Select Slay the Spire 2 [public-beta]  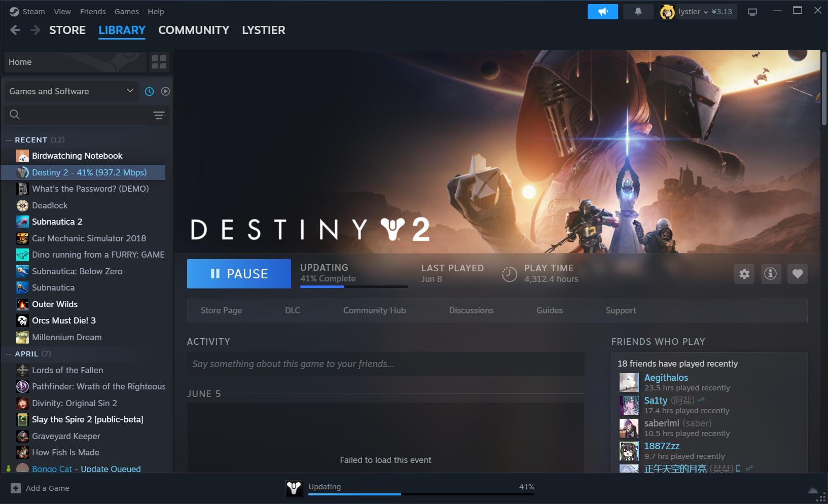click(88, 419)
